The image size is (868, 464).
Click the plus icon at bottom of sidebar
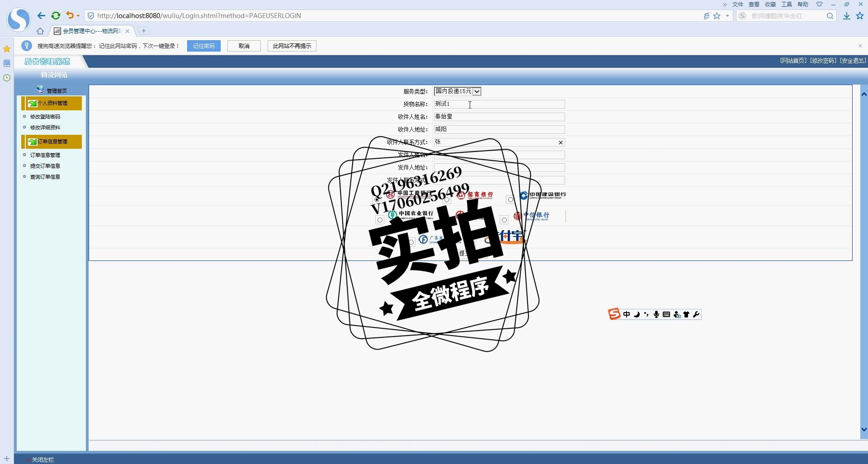tap(7, 459)
